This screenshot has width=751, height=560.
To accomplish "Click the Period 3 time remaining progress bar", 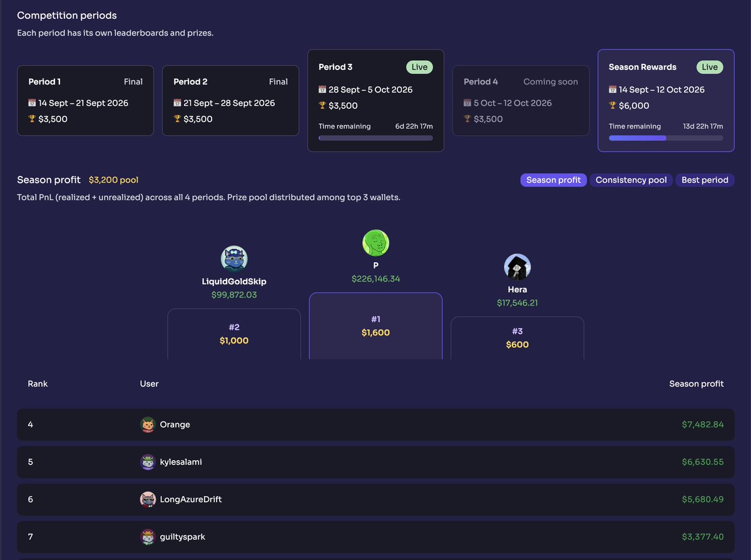I will click(x=375, y=138).
